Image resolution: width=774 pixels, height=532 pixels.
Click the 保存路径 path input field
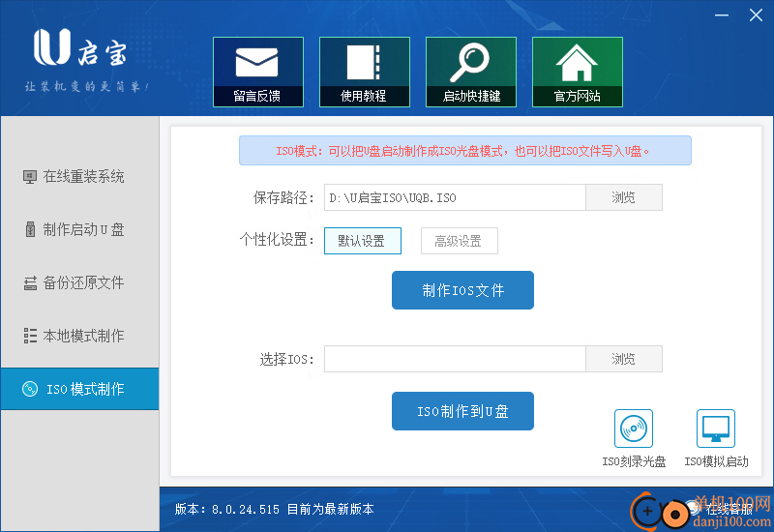click(x=455, y=197)
